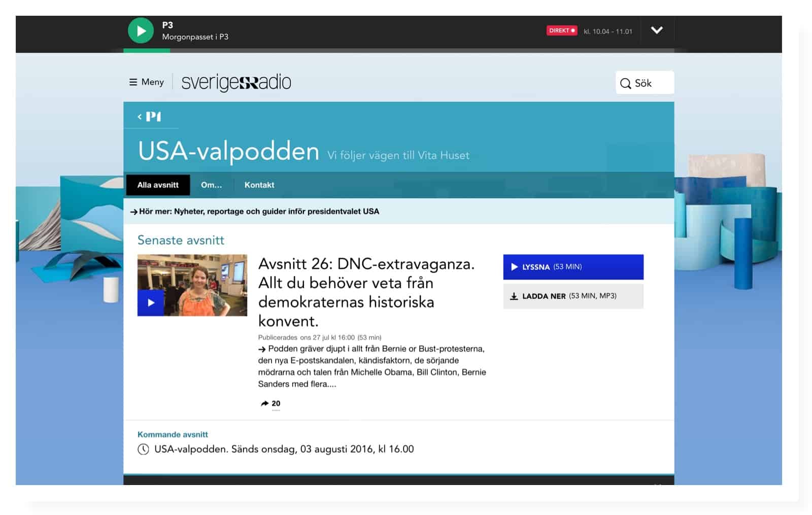The height and width of the screenshot is (515, 812).
Task: Download episode with LADDA NER button
Action: 573,296
